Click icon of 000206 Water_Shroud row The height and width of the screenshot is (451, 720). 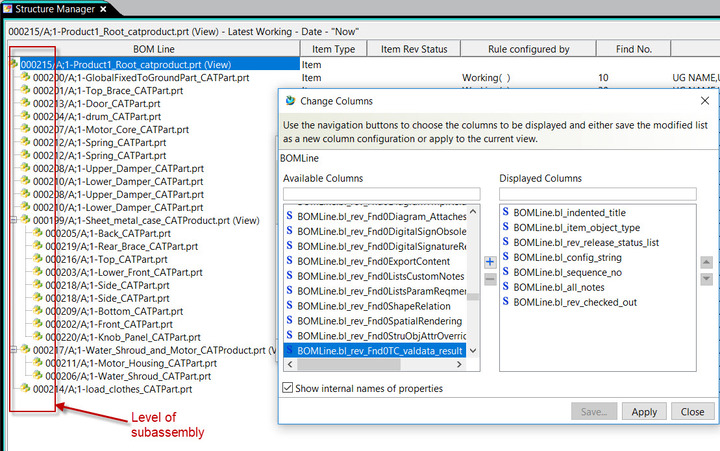(38, 375)
